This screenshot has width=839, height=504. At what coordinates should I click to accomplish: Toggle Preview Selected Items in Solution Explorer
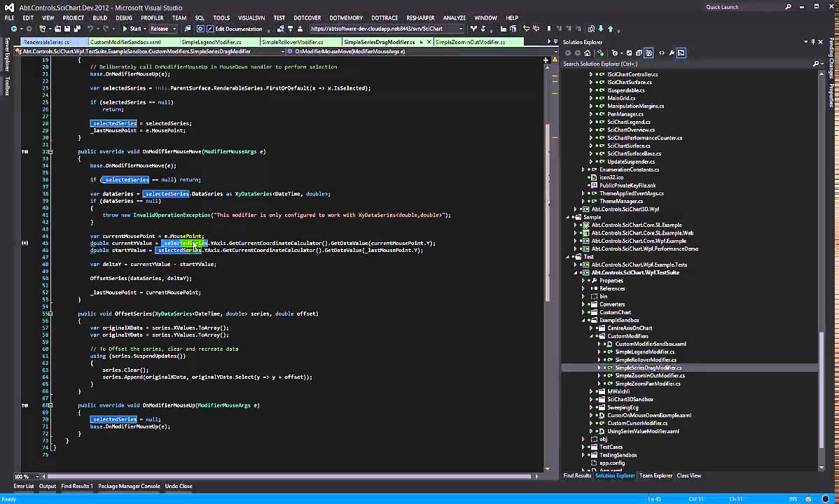click(x=681, y=53)
